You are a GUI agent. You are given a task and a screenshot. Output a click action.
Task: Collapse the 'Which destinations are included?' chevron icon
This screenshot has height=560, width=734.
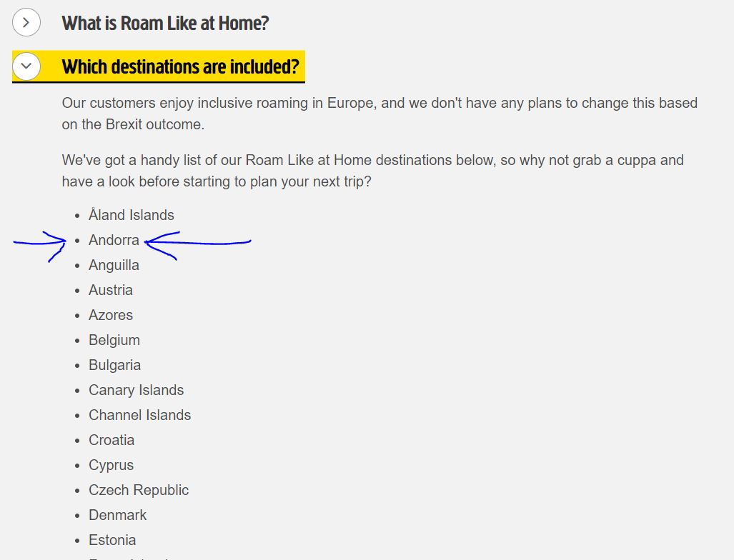click(x=26, y=66)
